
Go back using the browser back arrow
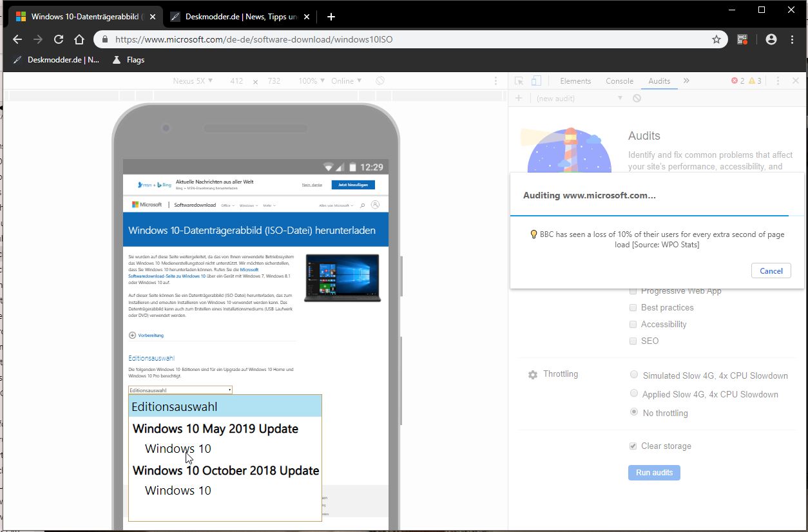coord(17,39)
